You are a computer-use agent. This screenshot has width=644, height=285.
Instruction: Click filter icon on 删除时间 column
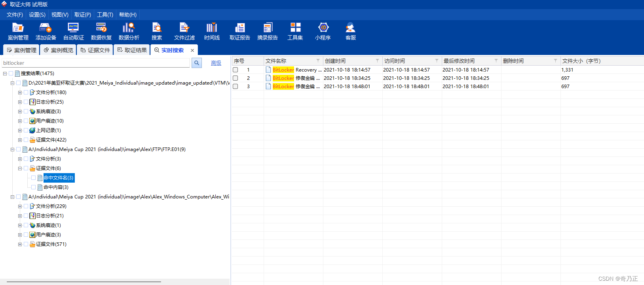(x=555, y=60)
